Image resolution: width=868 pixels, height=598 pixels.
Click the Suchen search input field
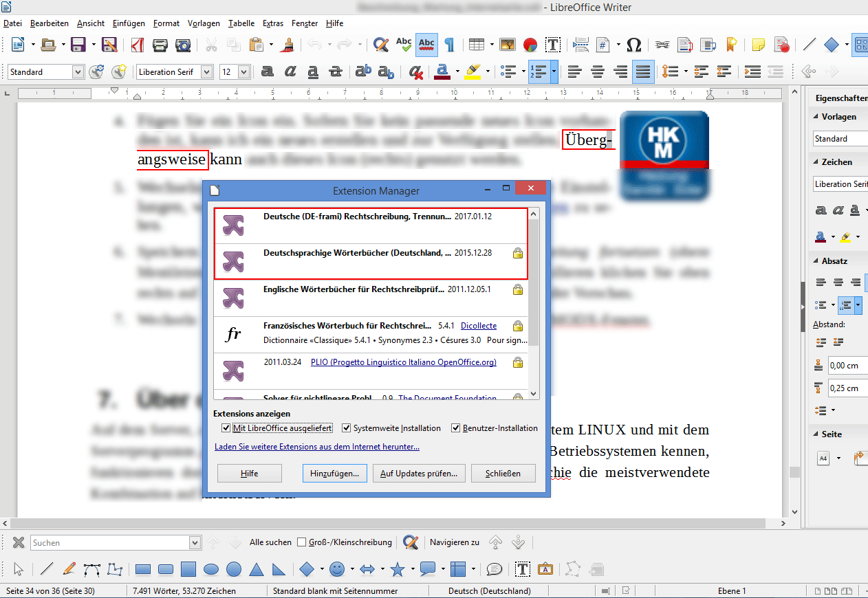[x=109, y=543]
